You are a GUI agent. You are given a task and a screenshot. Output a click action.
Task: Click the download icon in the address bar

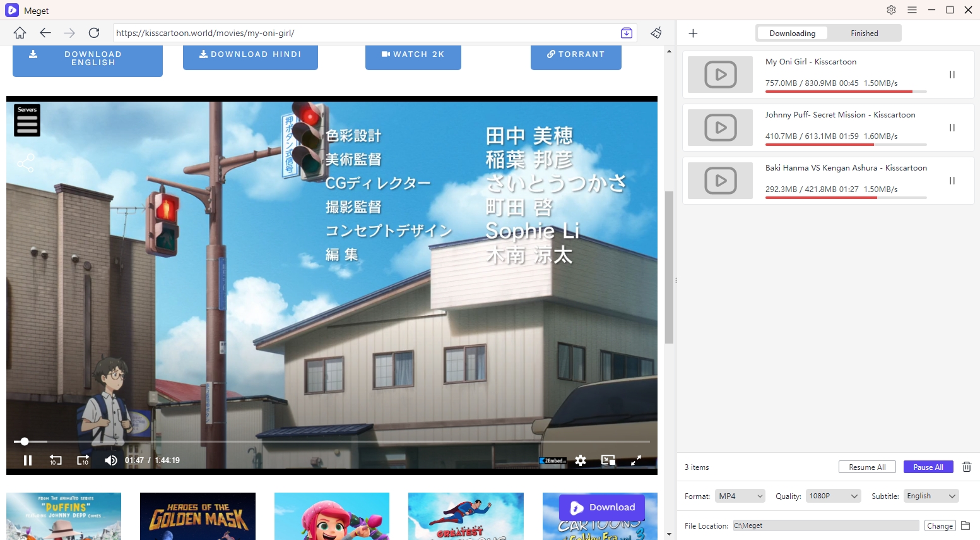[x=627, y=33]
